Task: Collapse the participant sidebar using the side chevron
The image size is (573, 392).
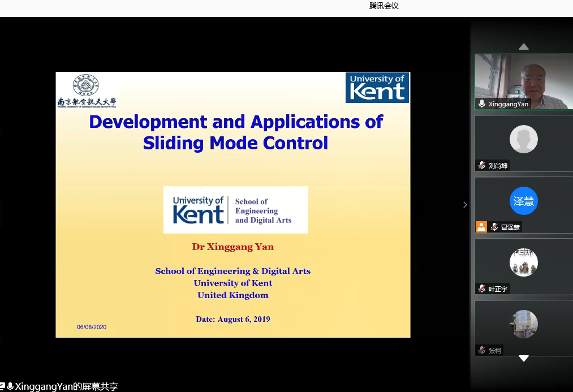Action: coord(465,205)
